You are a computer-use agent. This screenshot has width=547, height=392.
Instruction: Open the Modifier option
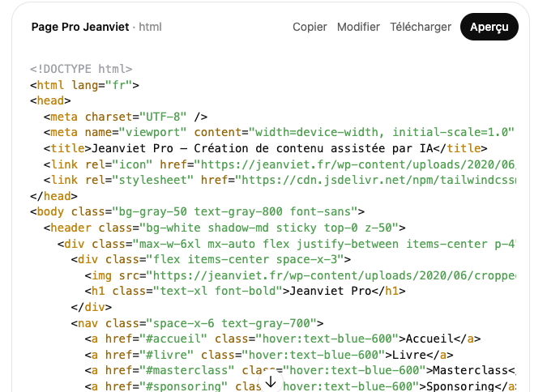pyautogui.click(x=358, y=27)
